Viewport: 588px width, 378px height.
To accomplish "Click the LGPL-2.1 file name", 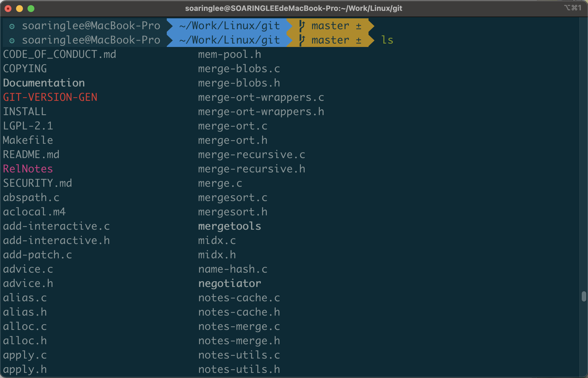I will 28,126.
